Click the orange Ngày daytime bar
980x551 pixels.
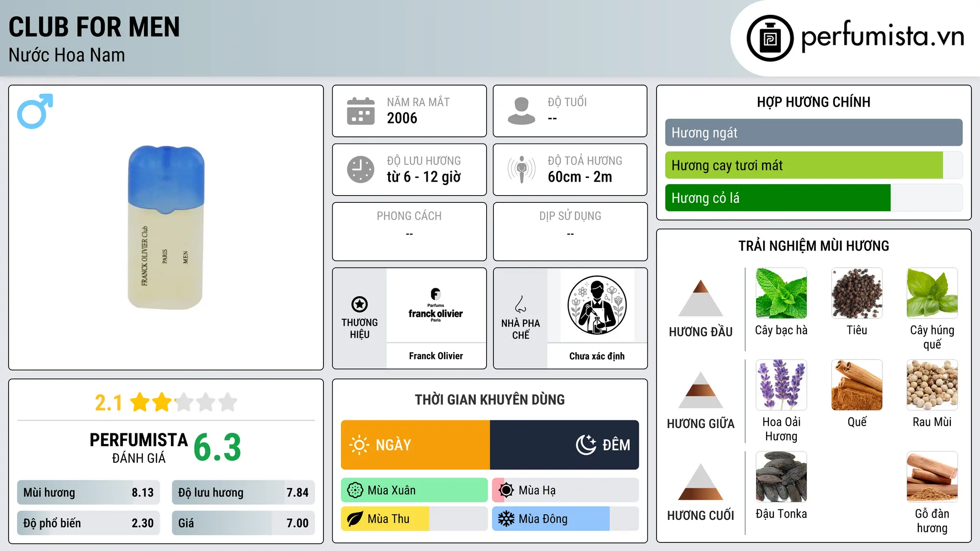(x=415, y=445)
